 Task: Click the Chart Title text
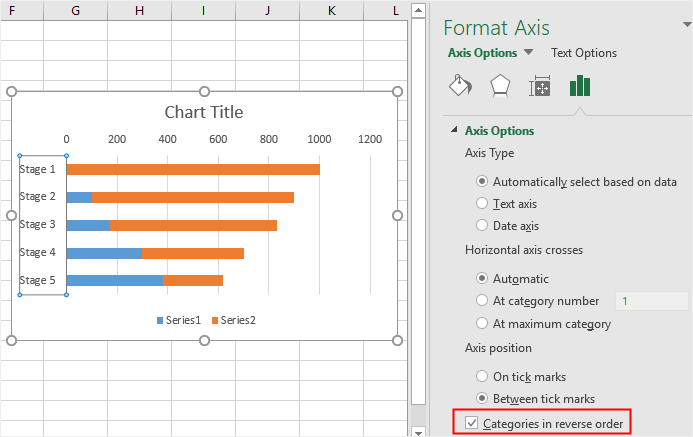point(204,112)
